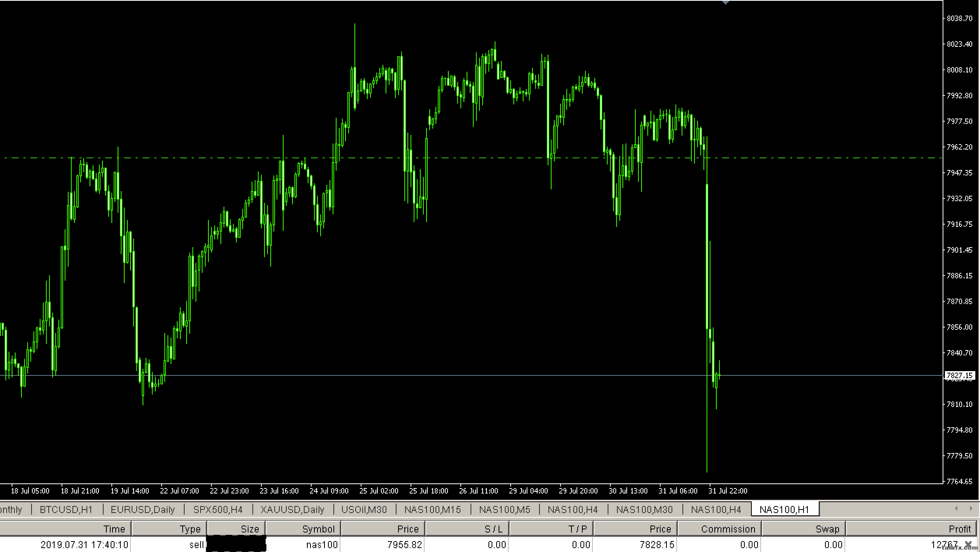Viewport: 980px width, 552px height.
Task: Click the 7962.20 price scale label
Action: coord(959,147)
